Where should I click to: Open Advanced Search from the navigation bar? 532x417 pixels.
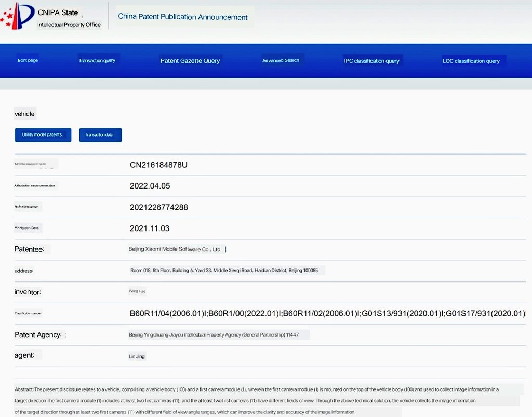coord(281,60)
